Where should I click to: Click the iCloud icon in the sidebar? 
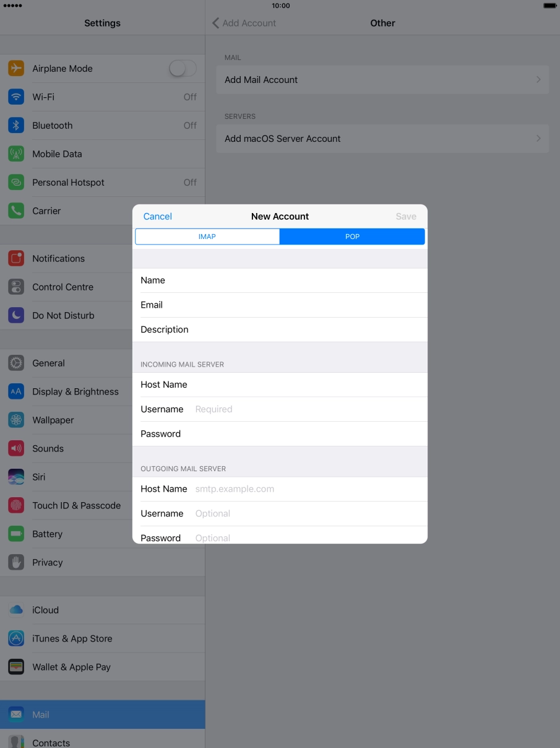(16, 610)
